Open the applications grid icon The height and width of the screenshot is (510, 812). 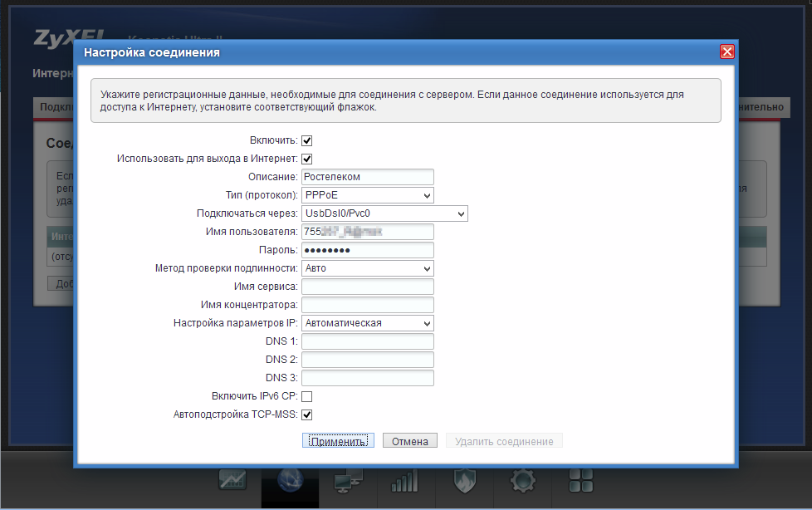(580, 479)
